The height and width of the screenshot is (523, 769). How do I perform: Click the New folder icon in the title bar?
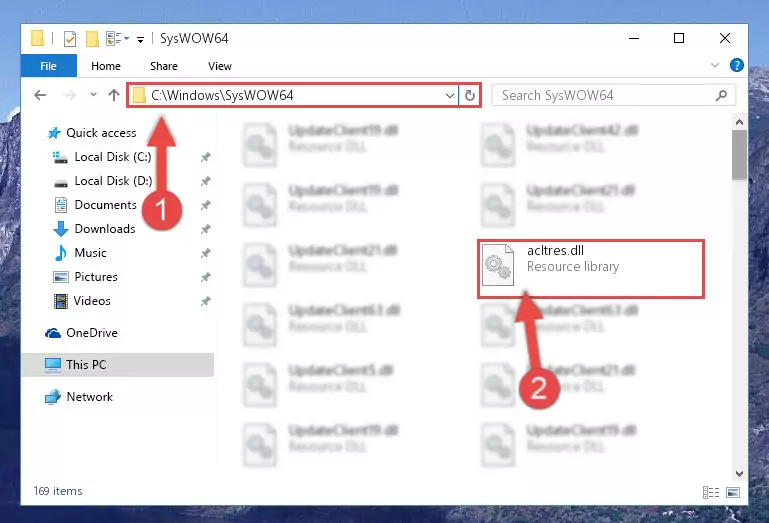click(x=92, y=38)
